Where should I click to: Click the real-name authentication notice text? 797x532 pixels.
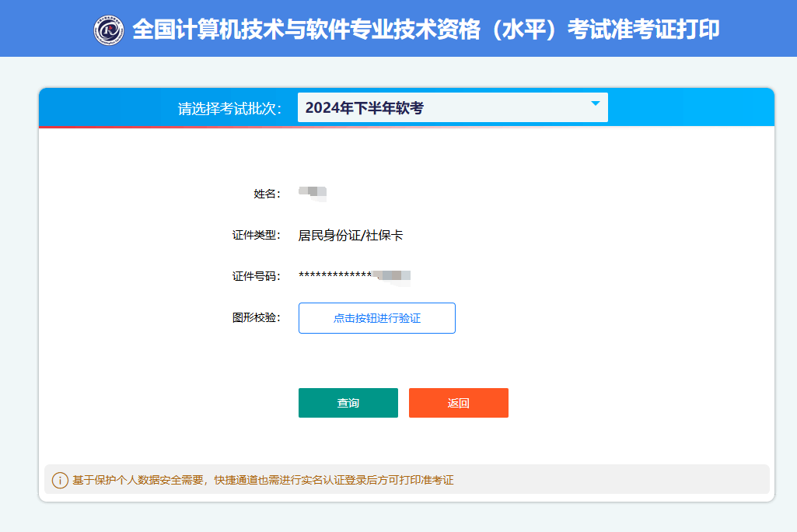pos(263,480)
